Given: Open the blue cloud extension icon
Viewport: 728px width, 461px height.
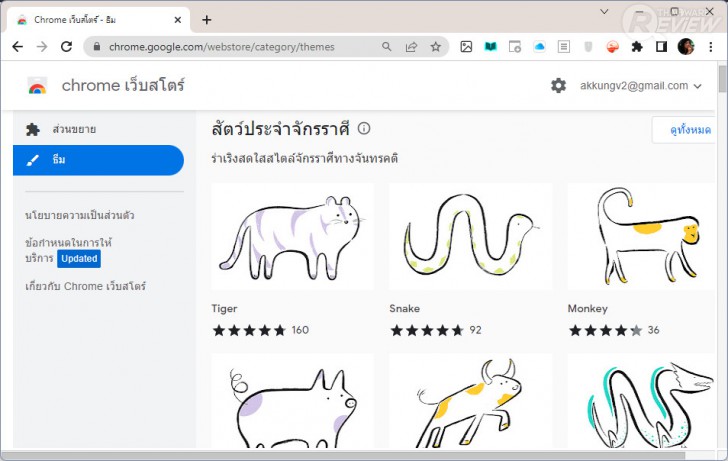Looking at the screenshot, I should point(539,46).
